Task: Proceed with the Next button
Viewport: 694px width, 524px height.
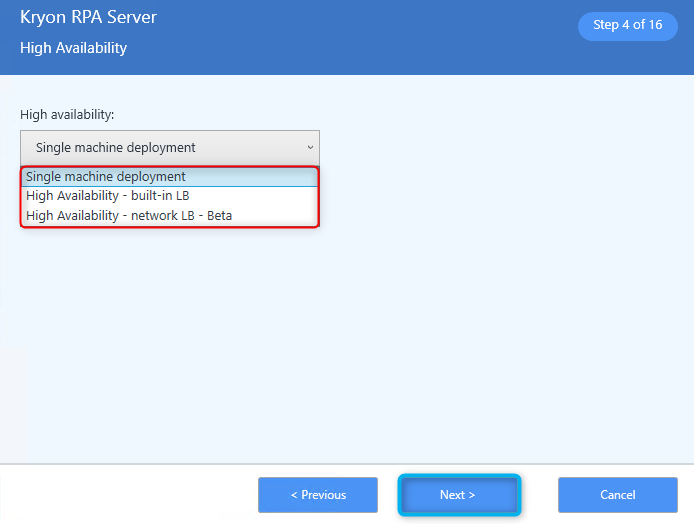Action: tap(459, 495)
